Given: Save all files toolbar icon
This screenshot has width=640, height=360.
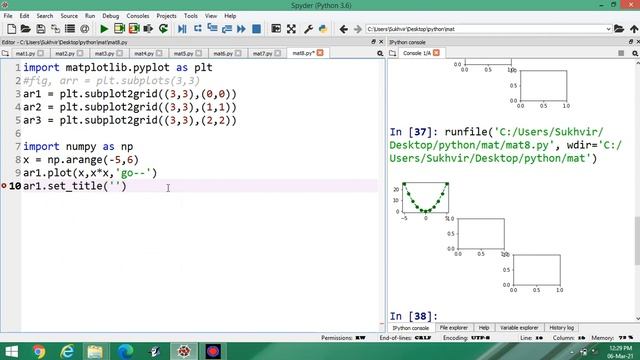Looking at the screenshot, I should point(55,29).
